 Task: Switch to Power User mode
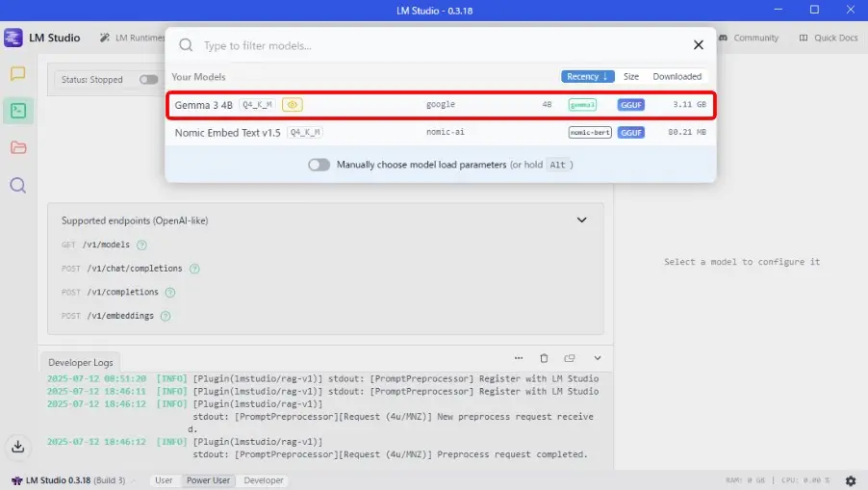tap(208, 480)
